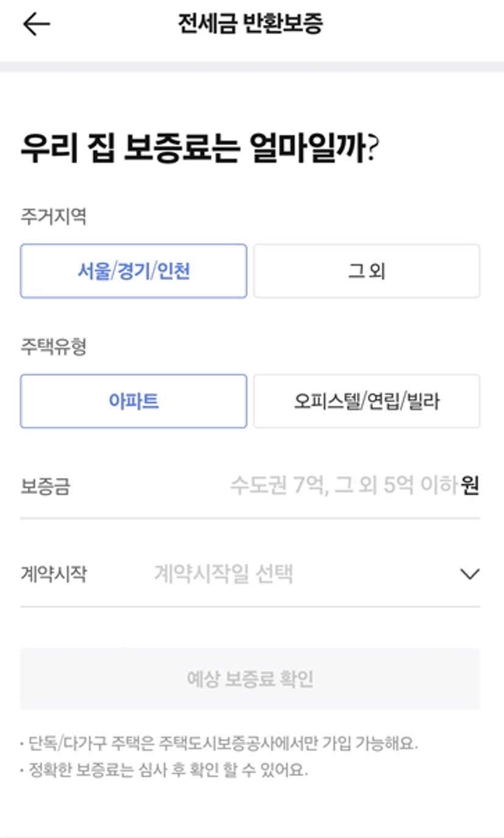
Task: Click the 계약시작 row label
Action: [54, 574]
